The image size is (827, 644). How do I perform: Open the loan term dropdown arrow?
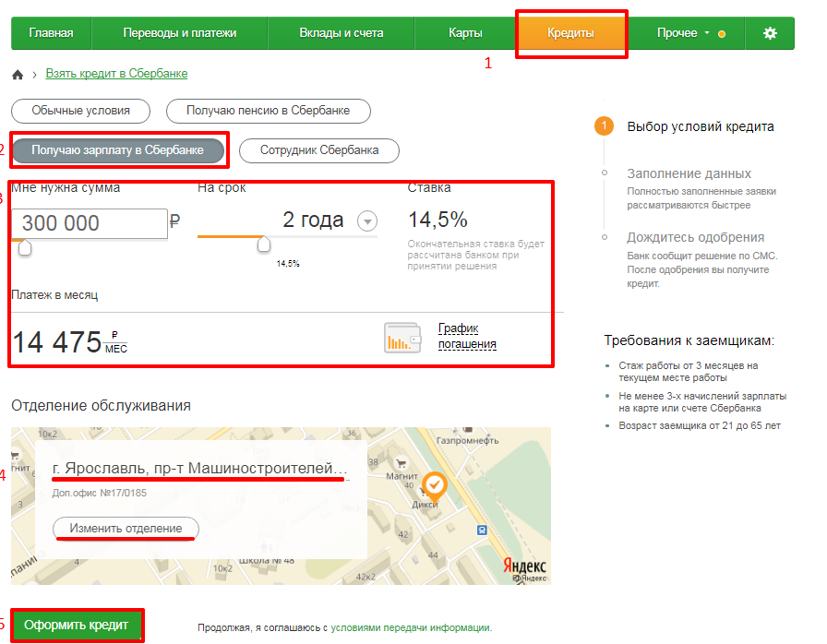click(x=367, y=221)
